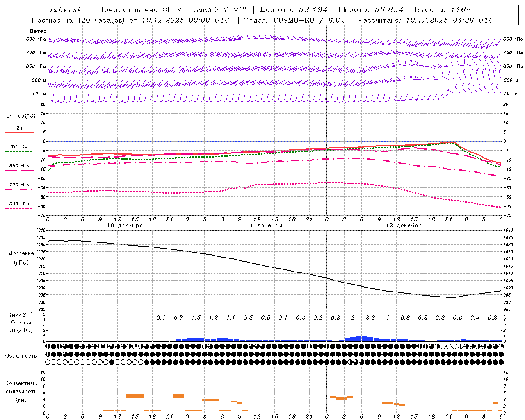Click the Ветер wind section label

(x=38, y=31)
